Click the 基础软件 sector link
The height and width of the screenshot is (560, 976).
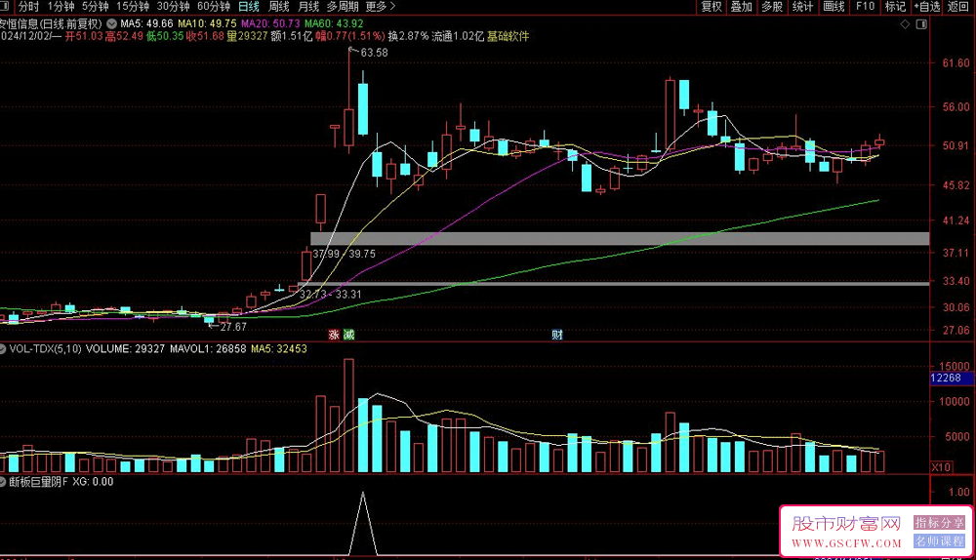508,36
